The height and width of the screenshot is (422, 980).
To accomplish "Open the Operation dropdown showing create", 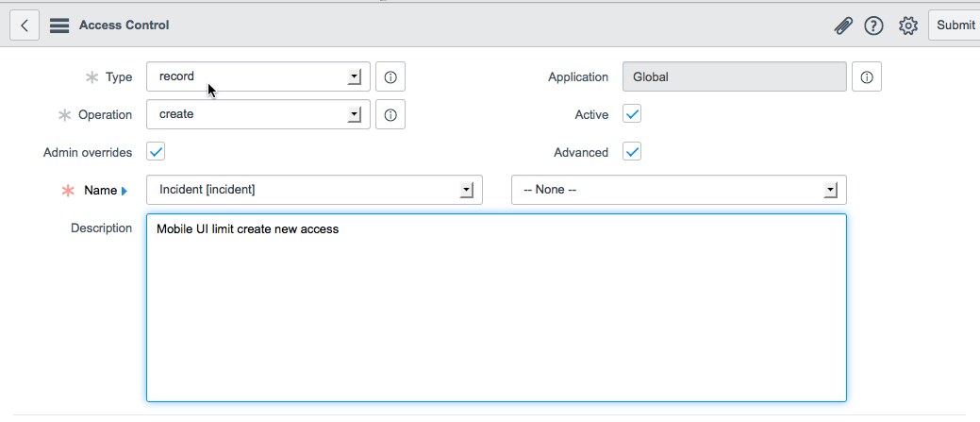I will 258,114.
